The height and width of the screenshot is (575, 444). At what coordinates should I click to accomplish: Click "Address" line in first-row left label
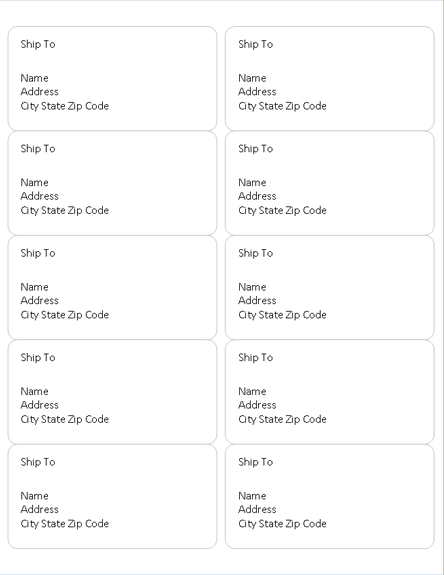[39, 92]
